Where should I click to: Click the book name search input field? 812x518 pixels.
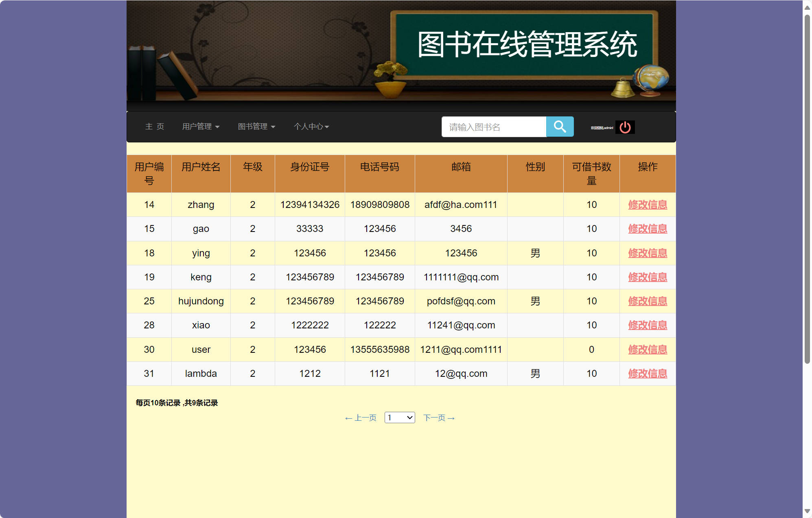[493, 127]
